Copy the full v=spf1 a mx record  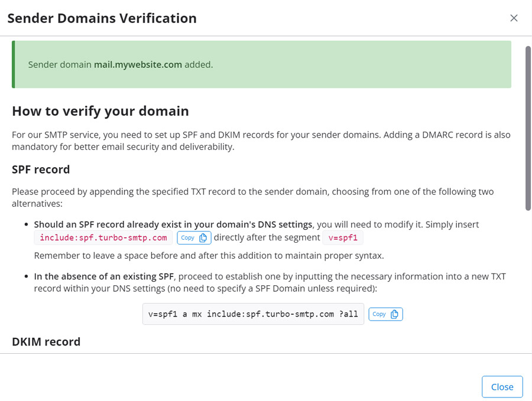tap(385, 314)
